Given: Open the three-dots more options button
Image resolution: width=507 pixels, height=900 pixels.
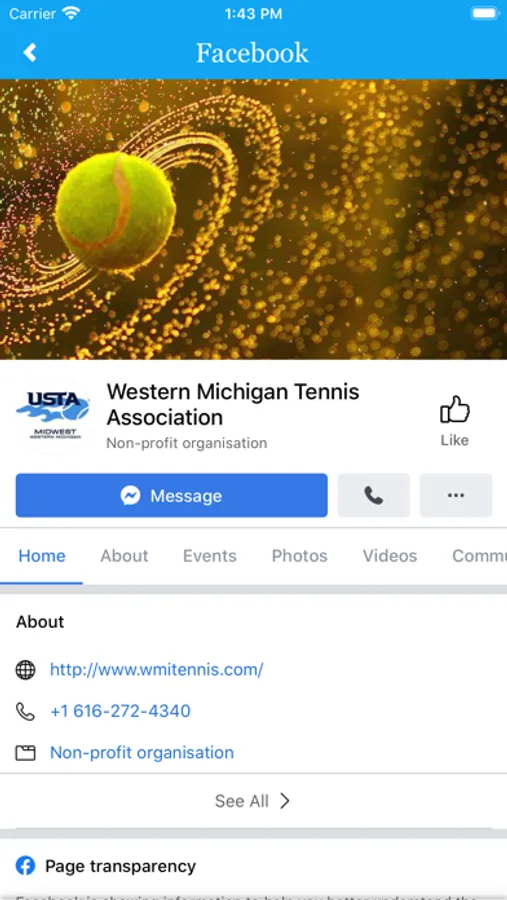Looking at the screenshot, I should (456, 495).
